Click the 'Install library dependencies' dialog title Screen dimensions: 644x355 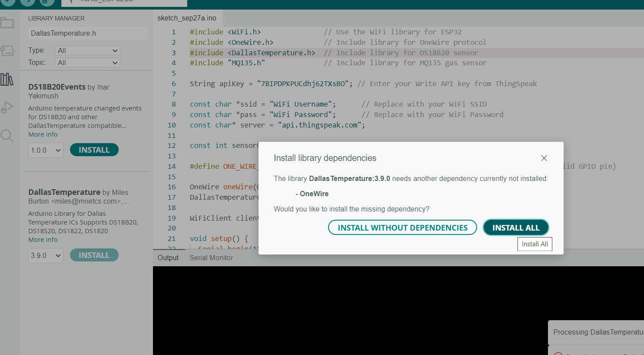(x=325, y=158)
